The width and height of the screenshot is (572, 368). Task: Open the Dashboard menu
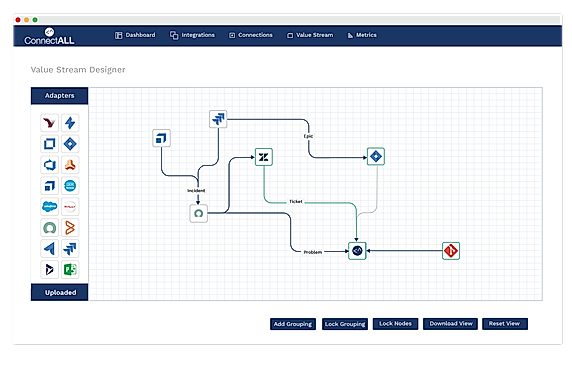pos(135,35)
